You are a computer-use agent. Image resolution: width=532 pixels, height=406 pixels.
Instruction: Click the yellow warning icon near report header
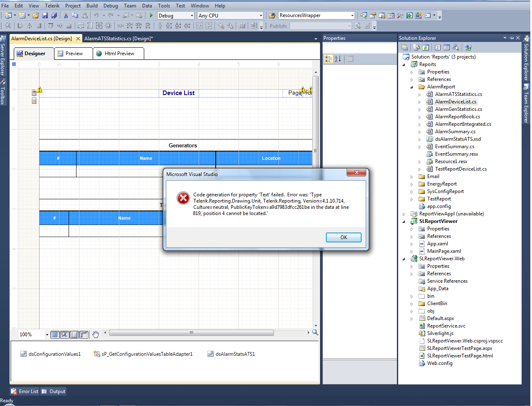[39, 89]
